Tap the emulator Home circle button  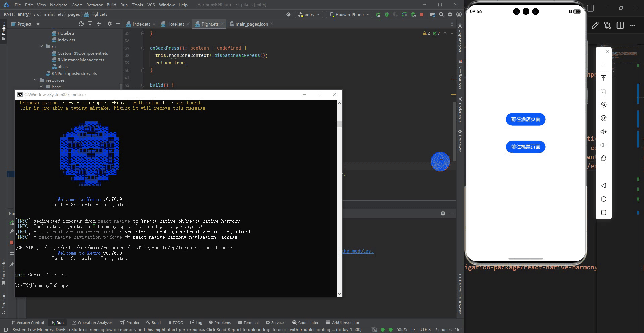coord(604,199)
